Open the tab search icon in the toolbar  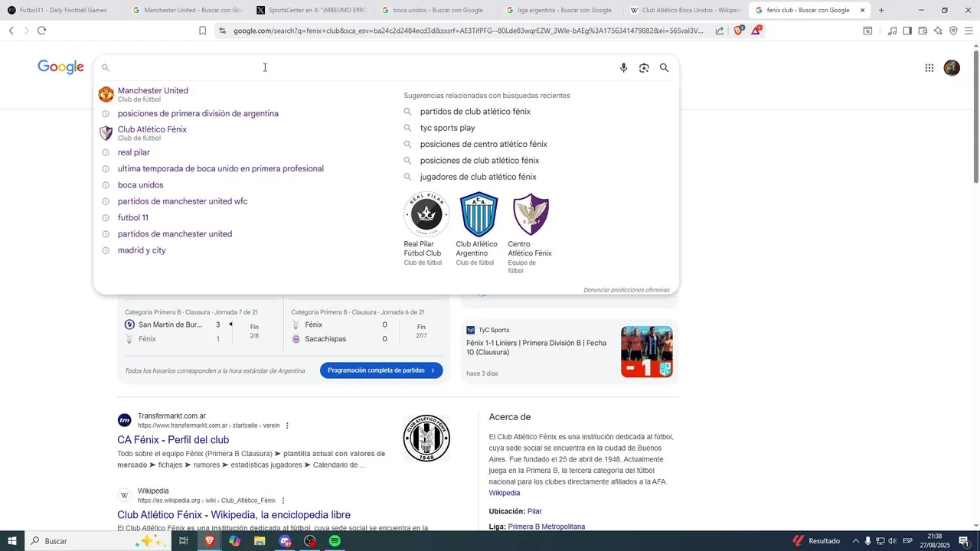(867, 31)
